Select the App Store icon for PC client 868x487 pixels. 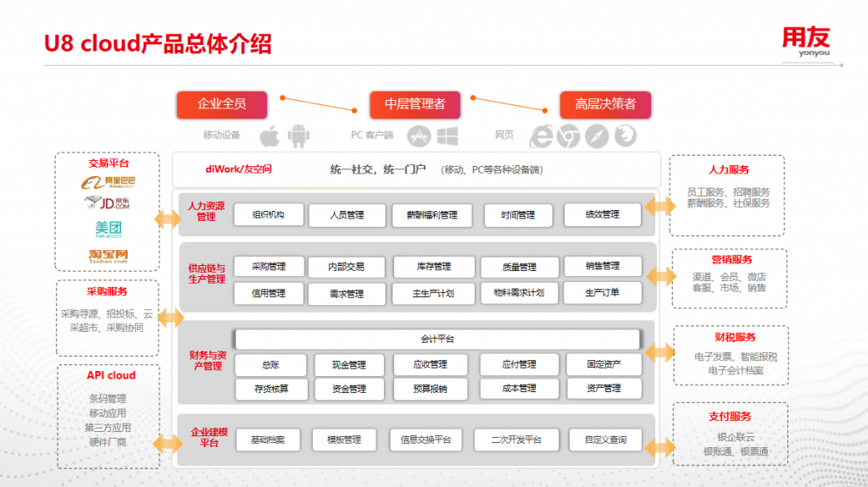419,136
